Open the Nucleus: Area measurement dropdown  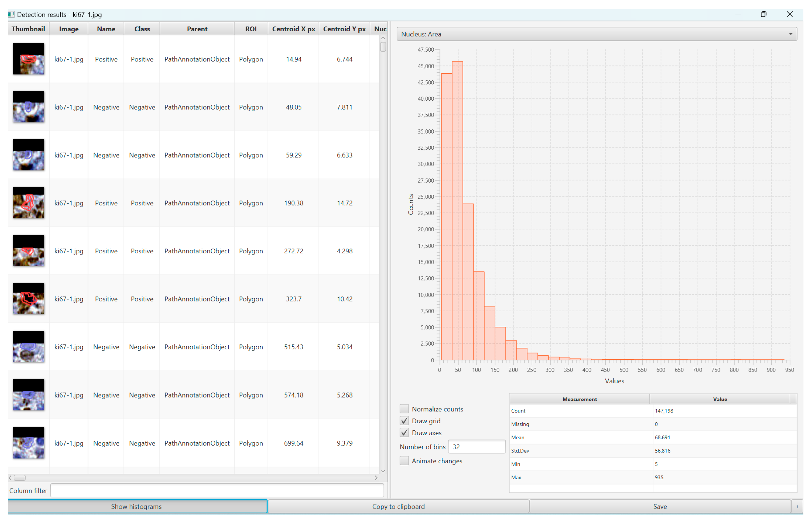pos(597,34)
